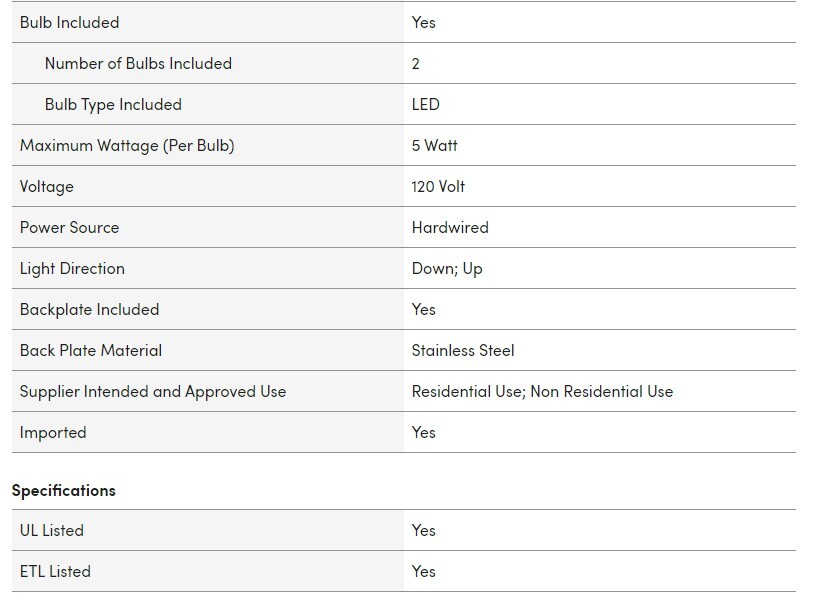Click the Power Source label

tap(69, 227)
